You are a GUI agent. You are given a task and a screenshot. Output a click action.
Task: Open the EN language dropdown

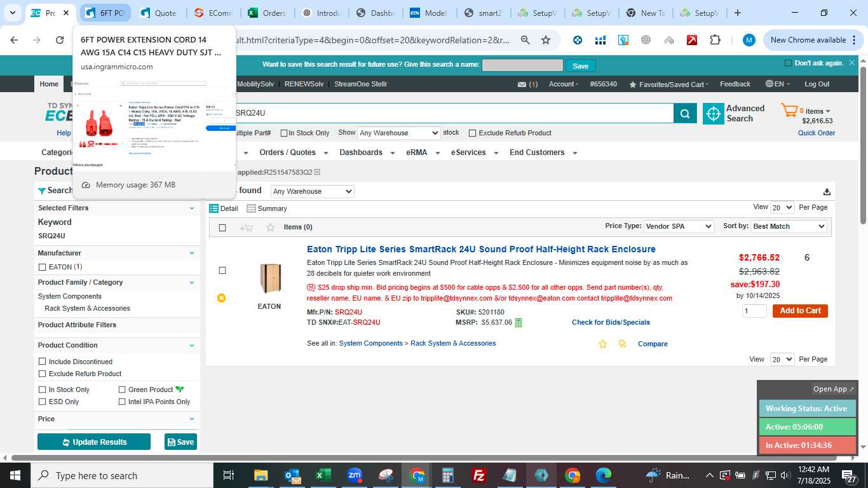click(777, 84)
